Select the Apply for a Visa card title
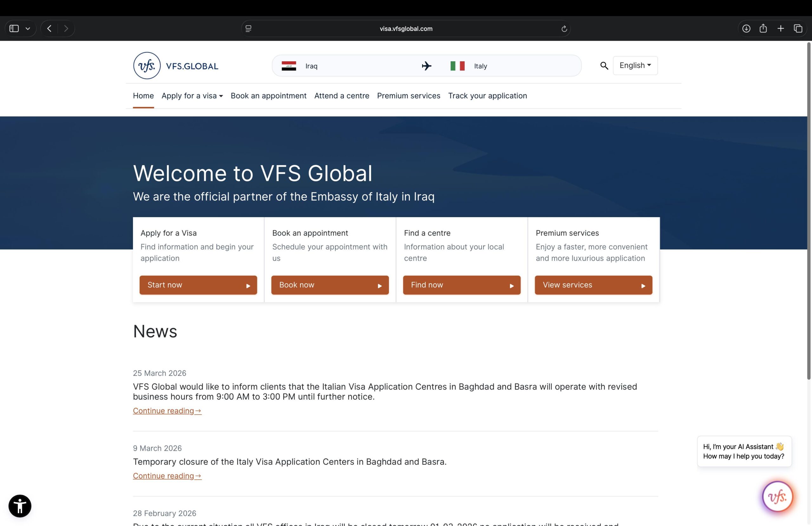 tap(168, 233)
